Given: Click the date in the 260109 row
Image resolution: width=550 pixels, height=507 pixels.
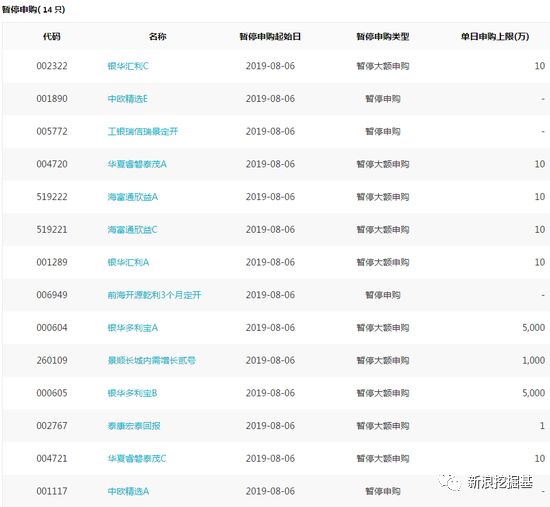Looking at the screenshot, I should point(270,360).
